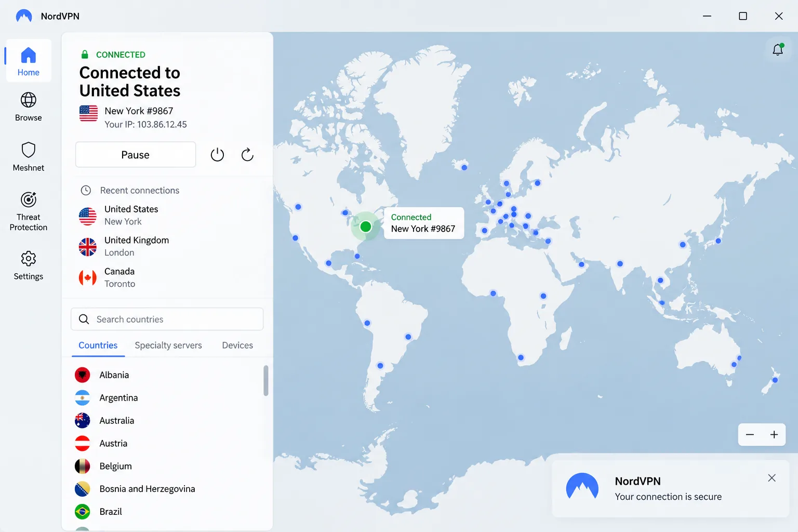
Task: Click the South Africa server dot
Action: tap(521, 357)
